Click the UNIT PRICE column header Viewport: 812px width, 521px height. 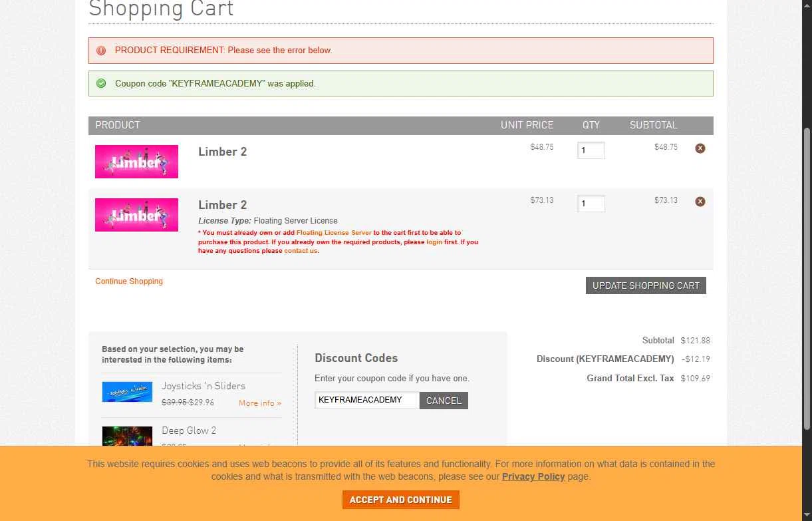(527, 125)
